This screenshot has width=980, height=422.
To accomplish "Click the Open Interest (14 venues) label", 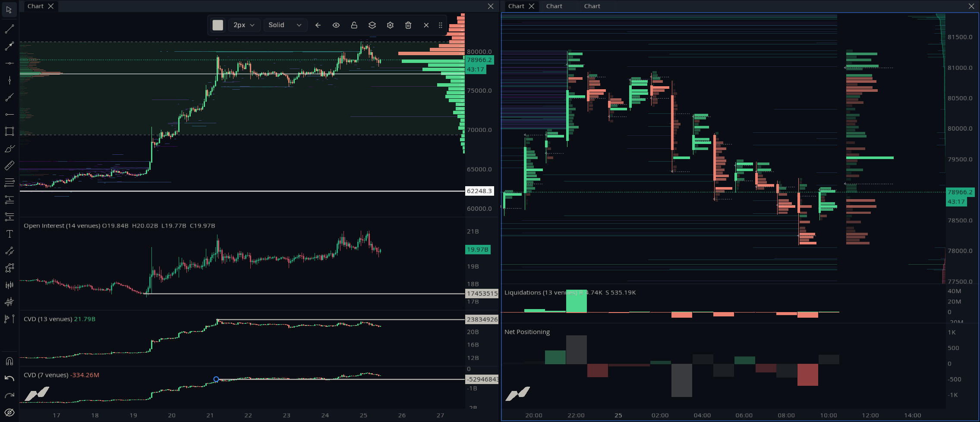I will click(62, 226).
